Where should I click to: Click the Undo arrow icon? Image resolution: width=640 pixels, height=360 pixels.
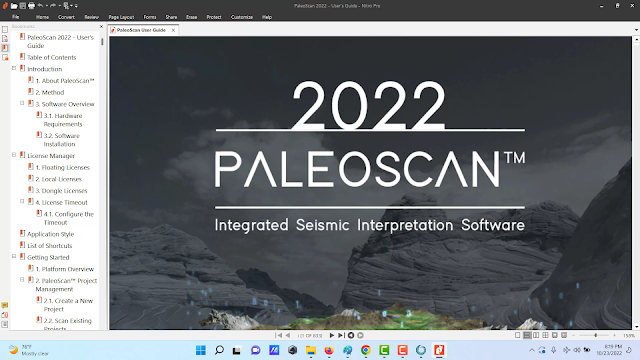40,6
